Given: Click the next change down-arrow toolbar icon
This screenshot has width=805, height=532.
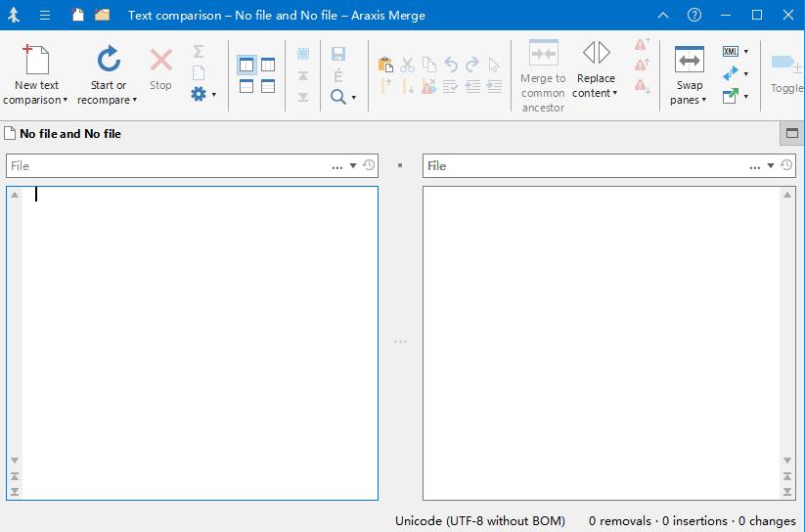Looking at the screenshot, I should [303, 97].
